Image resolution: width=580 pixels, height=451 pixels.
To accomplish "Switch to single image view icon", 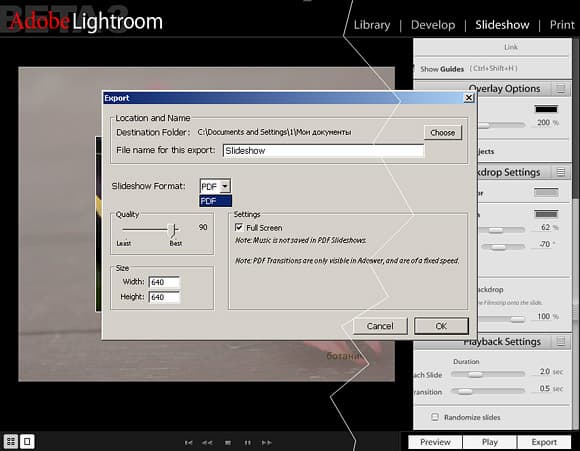I will click(x=27, y=441).
